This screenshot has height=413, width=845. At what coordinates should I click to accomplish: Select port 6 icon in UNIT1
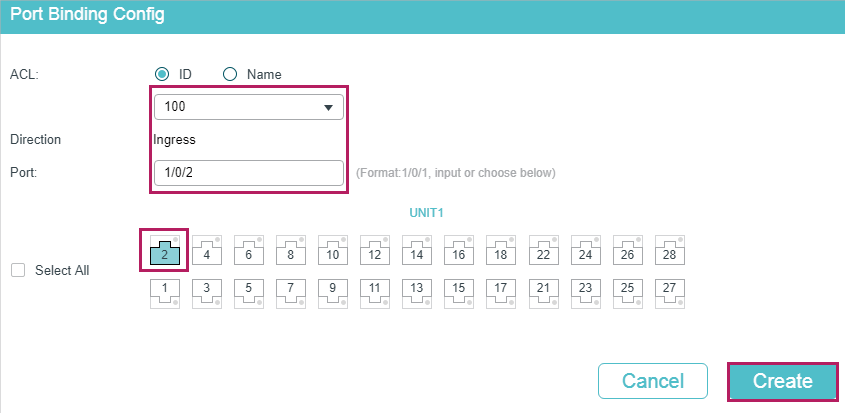coord(248,251)
